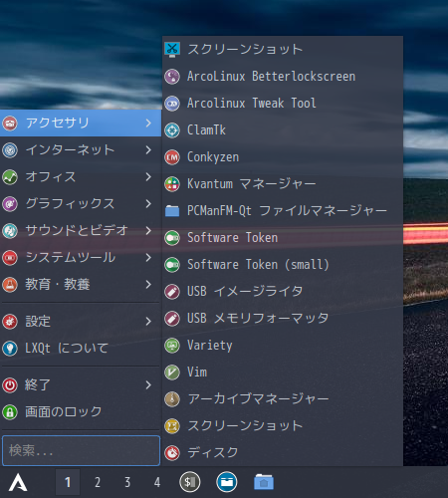
Task: Select the LXQt について entry
Action: coord(81,349)
